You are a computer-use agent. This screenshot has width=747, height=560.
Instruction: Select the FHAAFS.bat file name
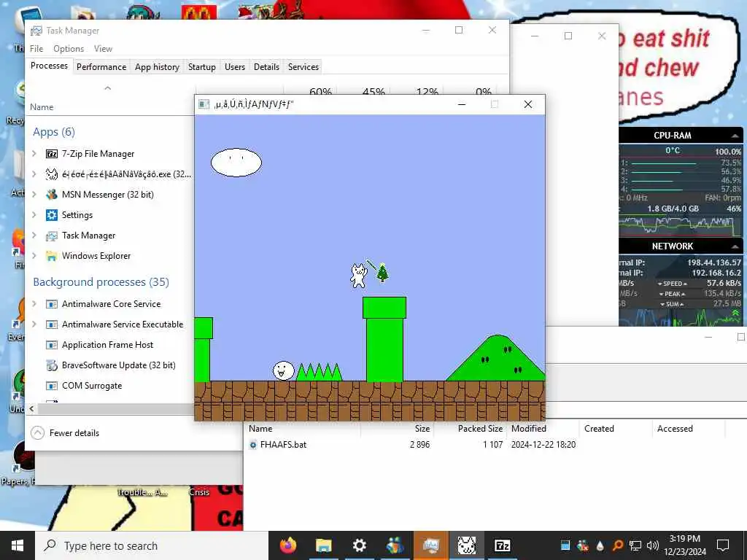pyautogui.click(x=284, y=445)
